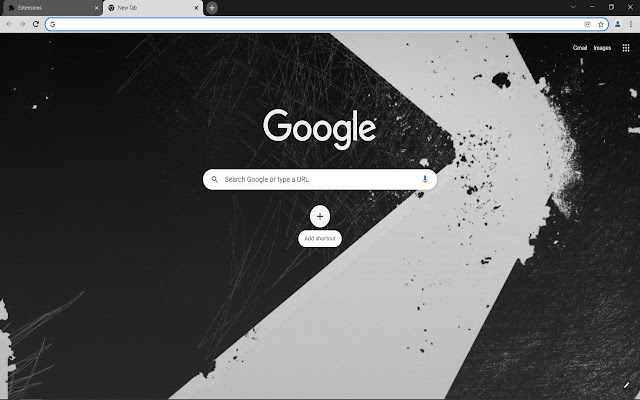Restore down the Chrome window

point(611,7)
